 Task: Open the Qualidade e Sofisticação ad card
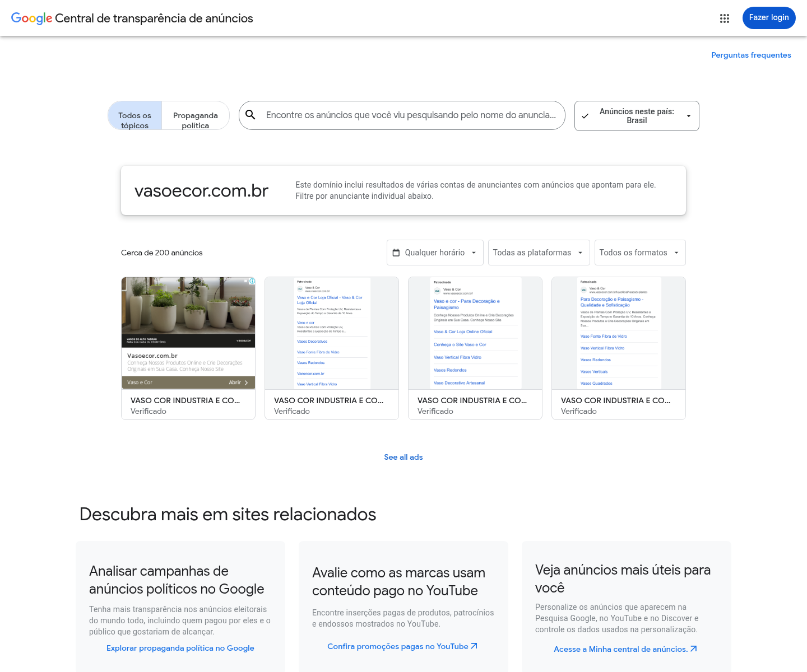click(x=619, y=348)
